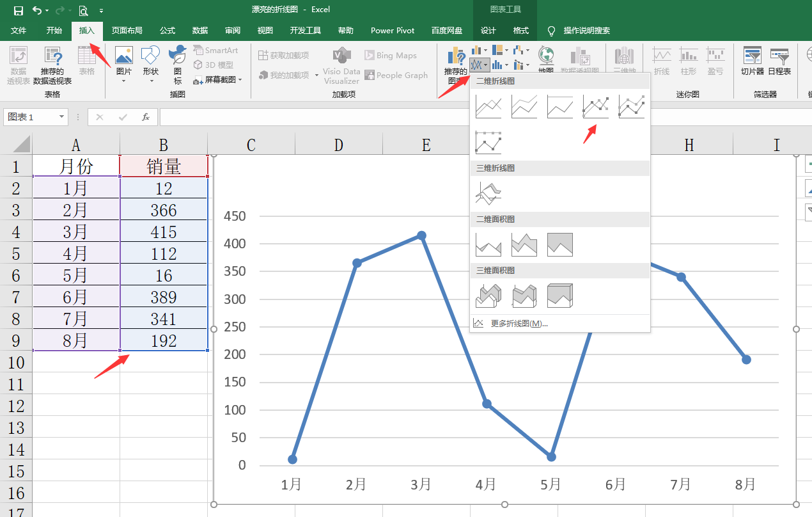The height and width of the screenshot is (517, 812).
Task: Click 推荐的数据透视表 button
Action: (52, 66)
